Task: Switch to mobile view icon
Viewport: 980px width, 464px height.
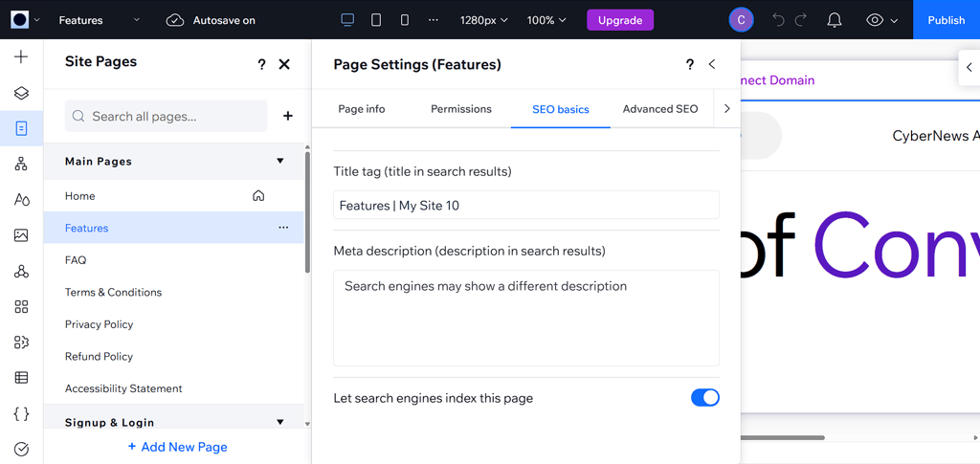Action: 405,20
